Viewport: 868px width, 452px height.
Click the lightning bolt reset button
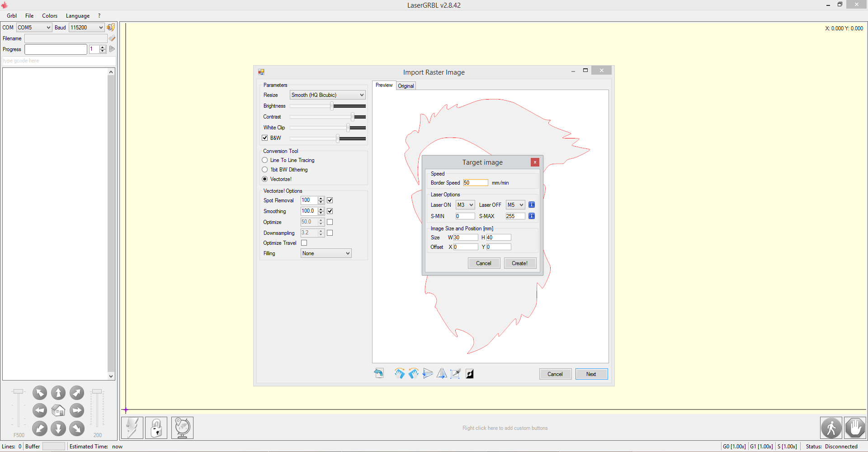132,428
